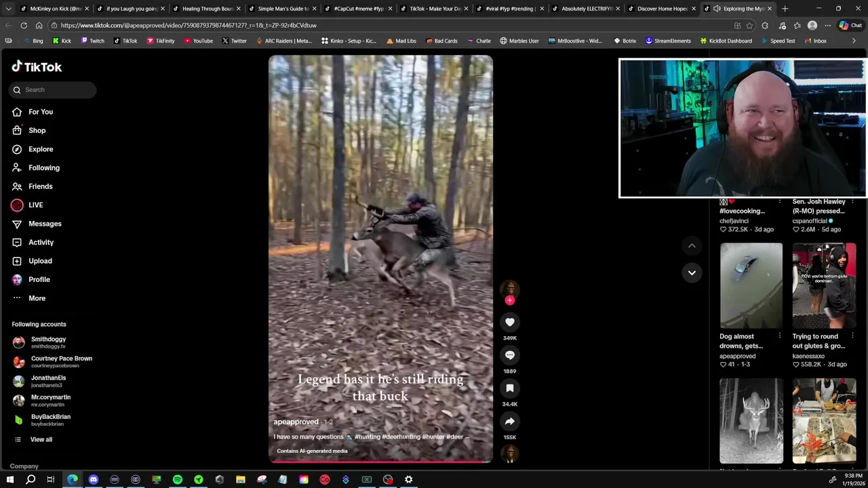Open the Twitch bookmark
This screenshot has width=868, height=488.
[x=92, y=41]
